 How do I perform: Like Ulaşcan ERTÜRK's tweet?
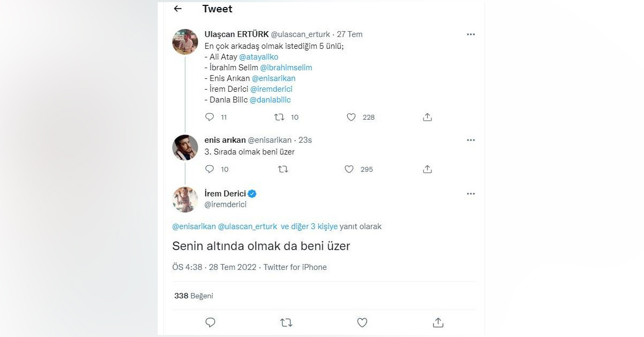click(352, 117)
